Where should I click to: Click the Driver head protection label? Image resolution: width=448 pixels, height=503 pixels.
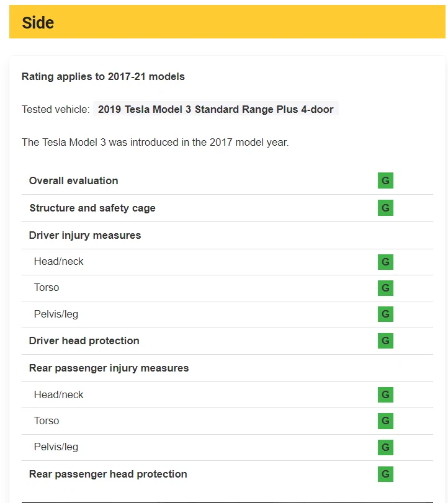click(x=84, y=341)
